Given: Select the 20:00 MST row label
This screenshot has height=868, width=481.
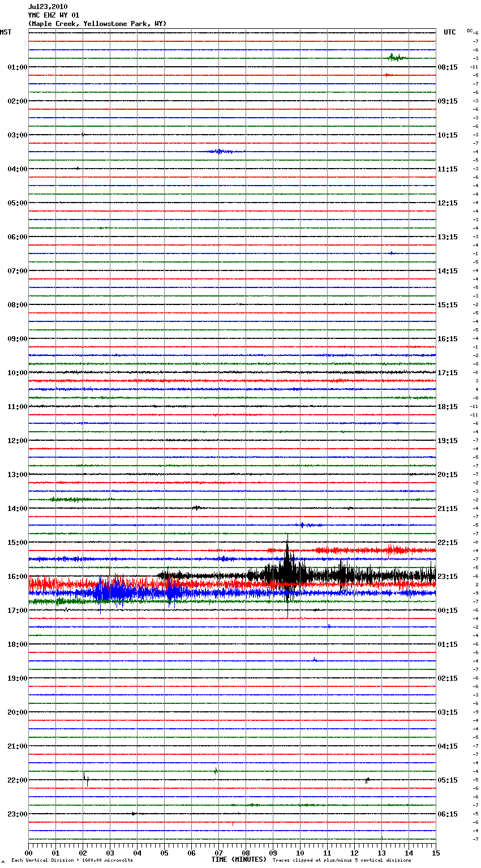Looking at the screenshot, I should pos(18,712).
